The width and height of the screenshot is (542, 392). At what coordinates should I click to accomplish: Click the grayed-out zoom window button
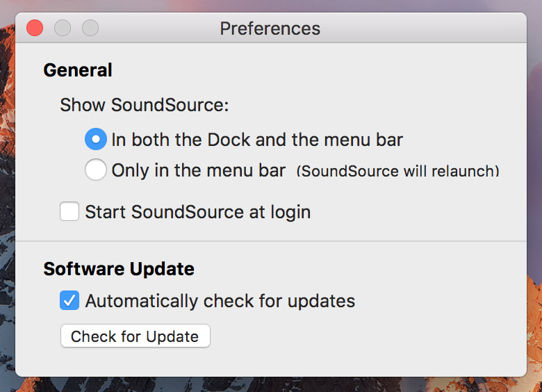click(x=90, y=28)
